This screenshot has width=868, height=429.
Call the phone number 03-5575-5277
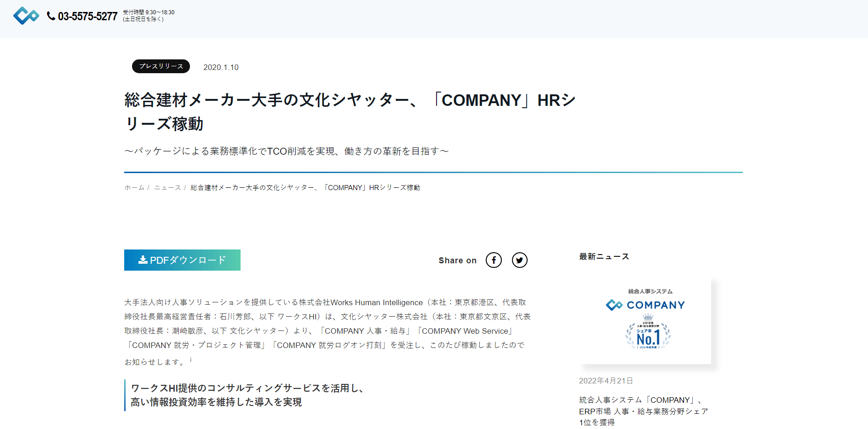point(87,17)
